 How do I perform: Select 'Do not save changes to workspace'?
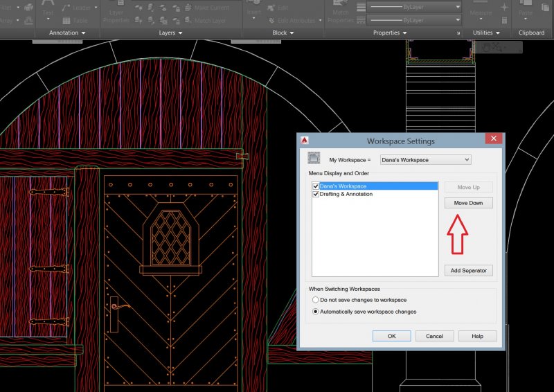pyautogui.click(x=316, y=300)
